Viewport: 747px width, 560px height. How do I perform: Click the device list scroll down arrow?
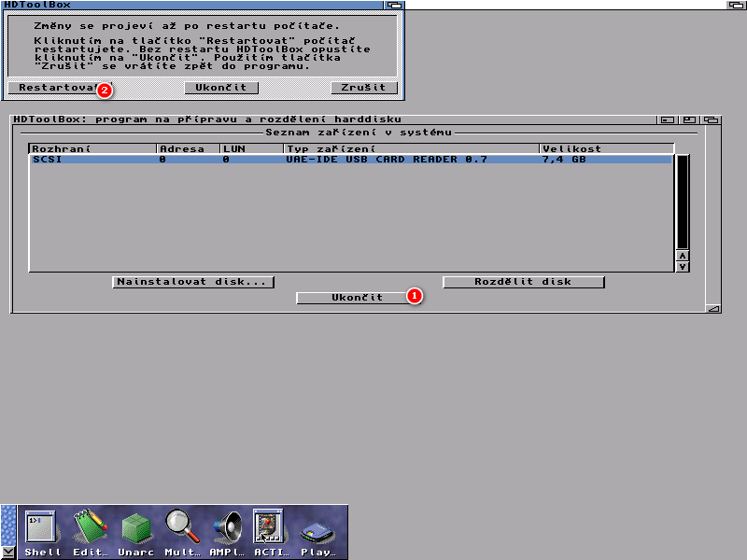(682, 266)
